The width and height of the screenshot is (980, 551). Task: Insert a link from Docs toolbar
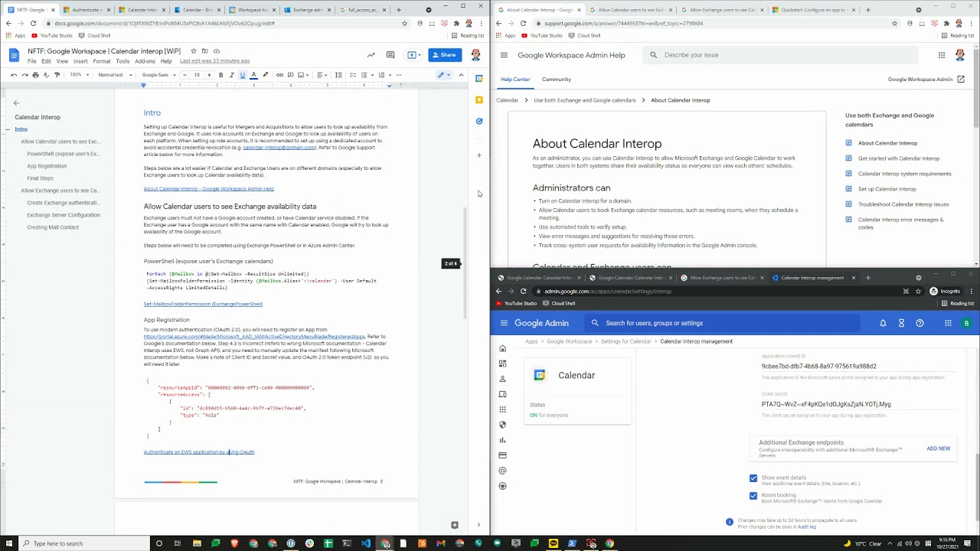[279, 75]
